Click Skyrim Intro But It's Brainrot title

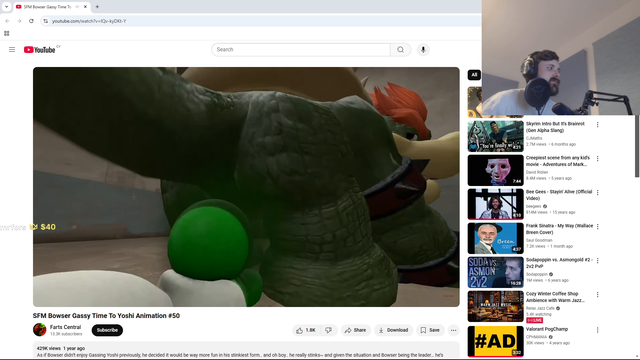tap(555, 127)
